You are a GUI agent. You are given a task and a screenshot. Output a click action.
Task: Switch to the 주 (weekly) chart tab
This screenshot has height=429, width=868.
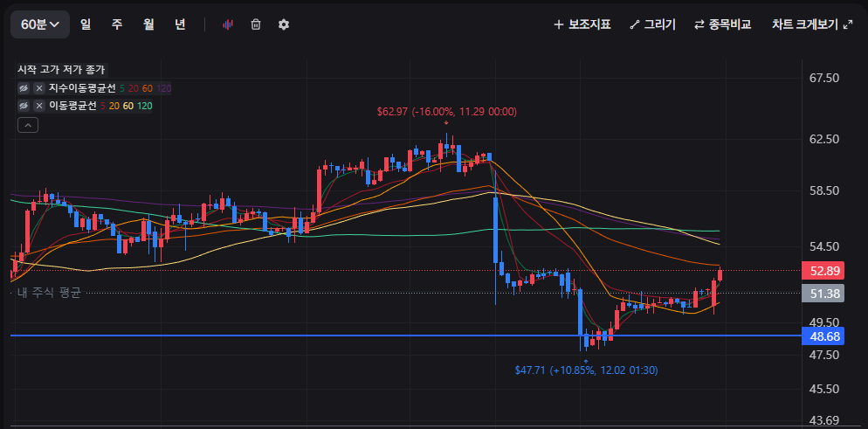pos(117,24)
